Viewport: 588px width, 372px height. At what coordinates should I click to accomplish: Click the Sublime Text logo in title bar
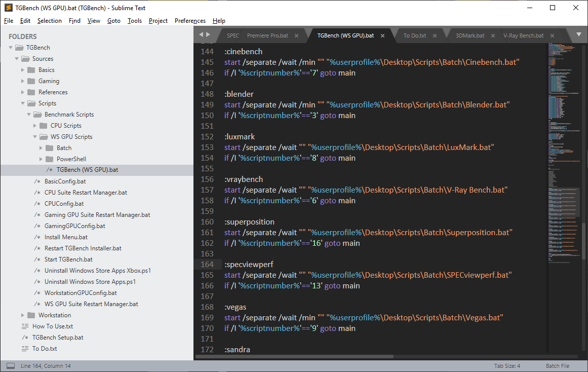coord(8,8)
